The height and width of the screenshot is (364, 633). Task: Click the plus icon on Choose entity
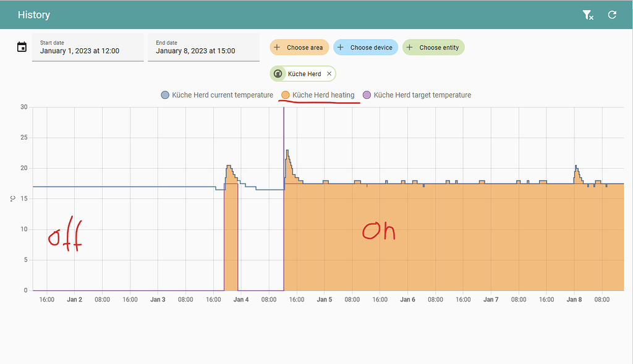(x=411, y=47)
